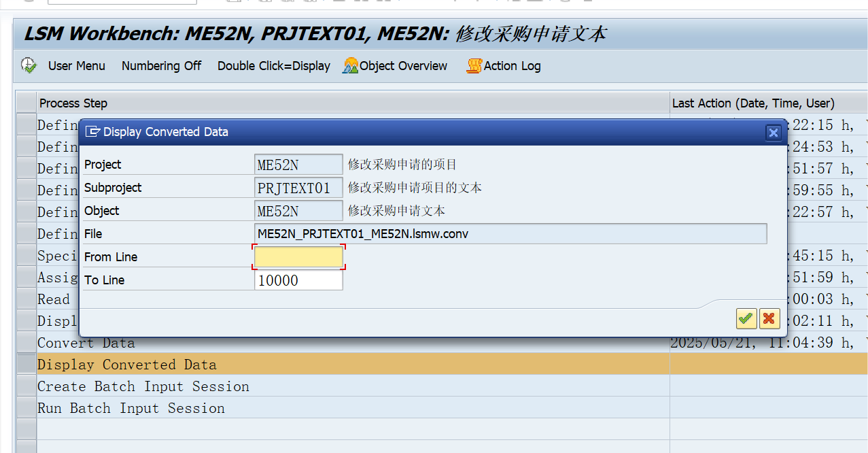Click the To Line field with 10000
Image resolution: width=868 pixels, height=453 pixels.
298,280
